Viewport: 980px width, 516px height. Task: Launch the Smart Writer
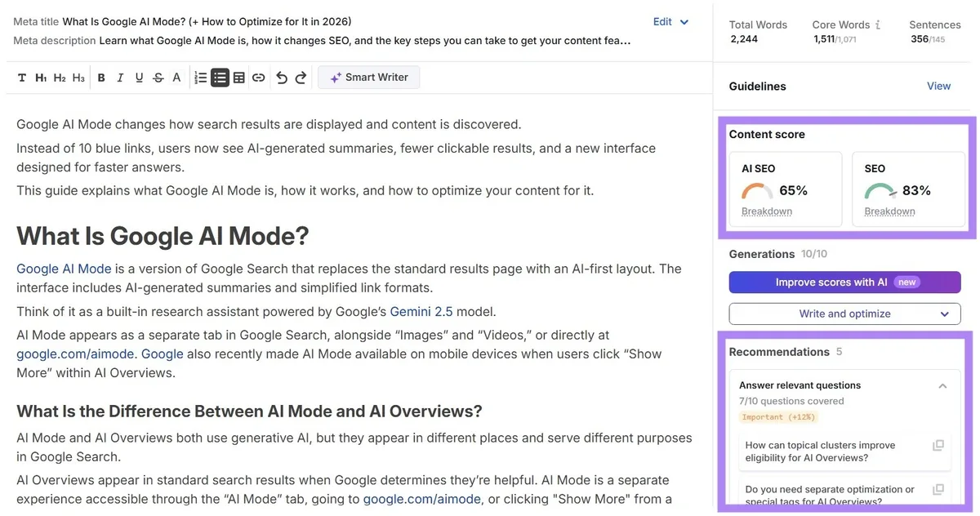tap(368, 78)
